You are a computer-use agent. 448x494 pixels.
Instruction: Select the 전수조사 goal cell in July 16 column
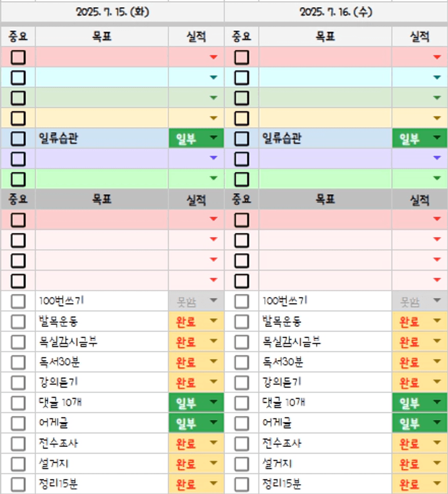(x=325, y=444)
